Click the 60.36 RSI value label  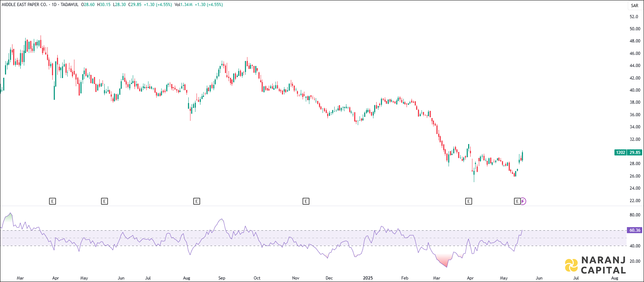tap(635, 230)
